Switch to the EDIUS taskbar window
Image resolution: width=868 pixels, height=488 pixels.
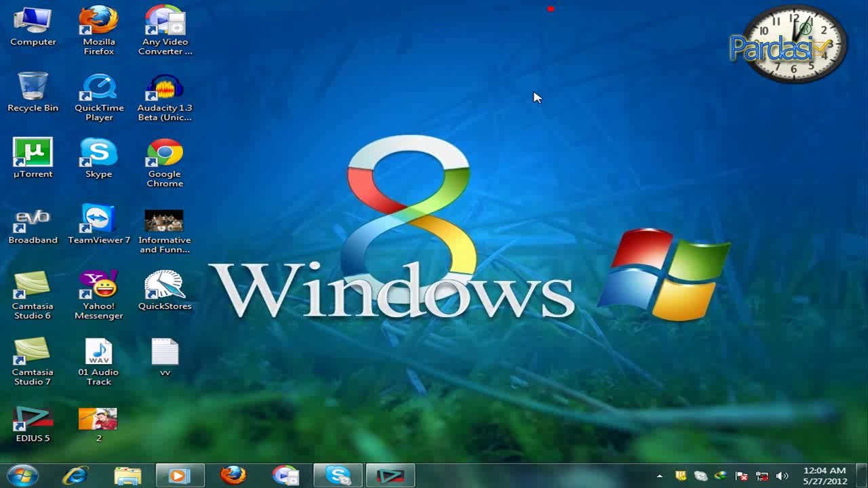[391, 475]
